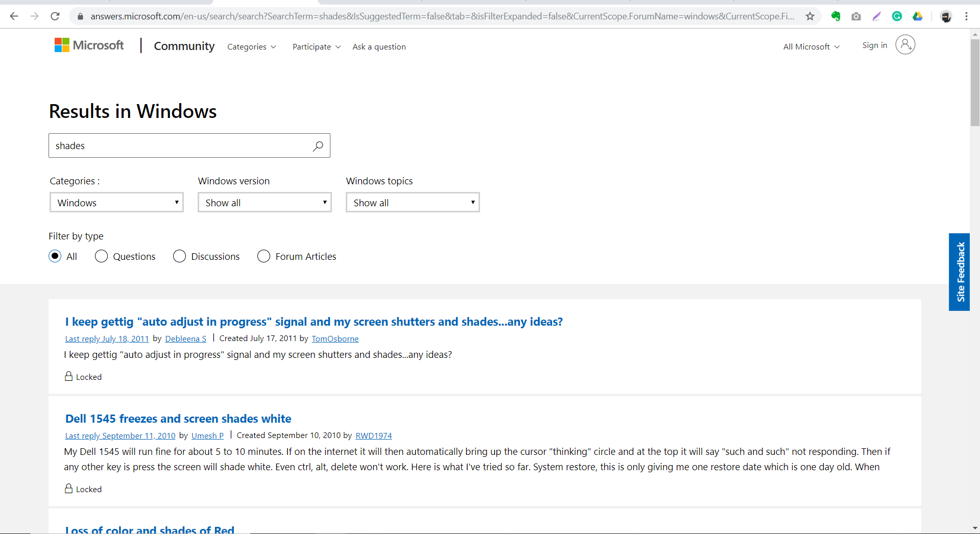This screenshot has height=534, width=980.
Task: Go back to the previous page
Action: coord(14,16)
